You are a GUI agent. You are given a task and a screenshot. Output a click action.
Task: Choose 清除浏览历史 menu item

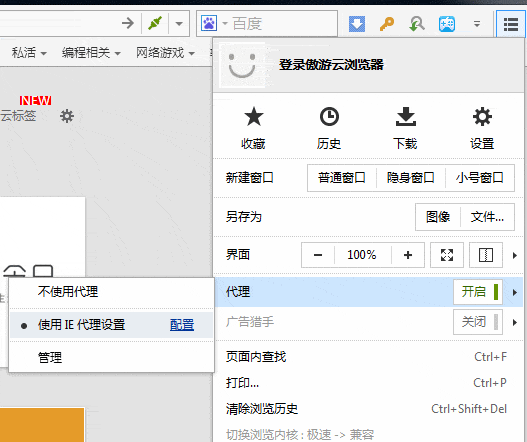[x=368, y=409]
